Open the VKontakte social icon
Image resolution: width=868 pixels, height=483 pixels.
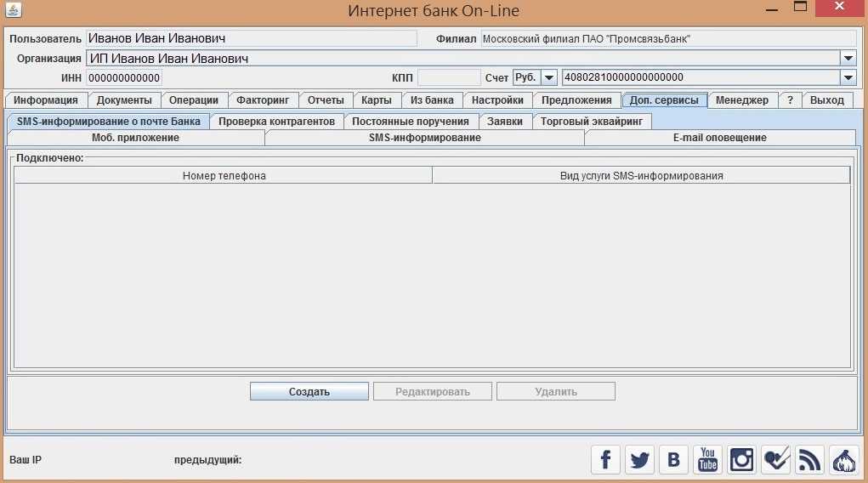click(x=673, y=460)
